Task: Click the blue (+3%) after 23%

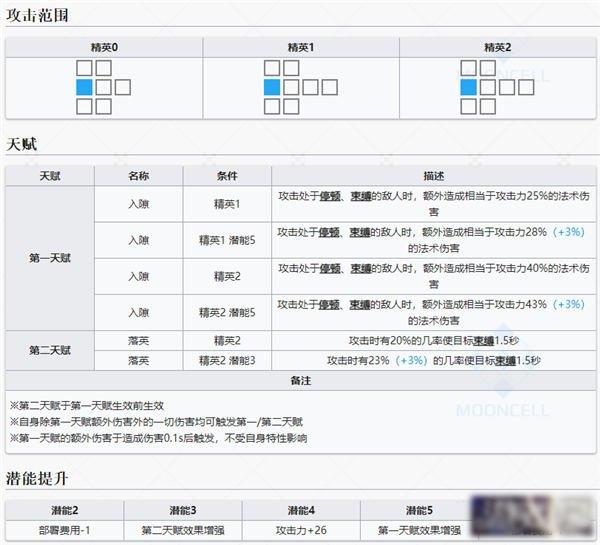Action: pos(411,361)
